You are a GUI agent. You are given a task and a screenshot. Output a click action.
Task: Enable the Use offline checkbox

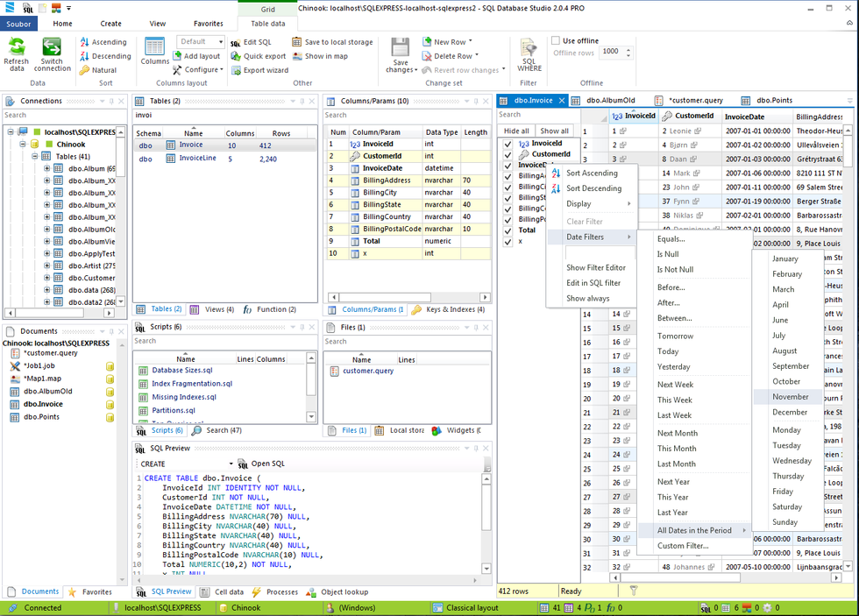556,40
